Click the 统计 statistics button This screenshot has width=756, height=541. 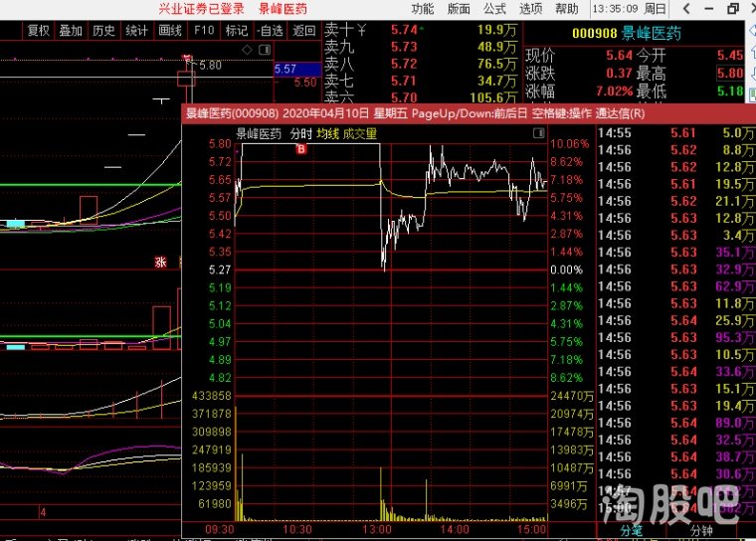(x=136, y=31)
